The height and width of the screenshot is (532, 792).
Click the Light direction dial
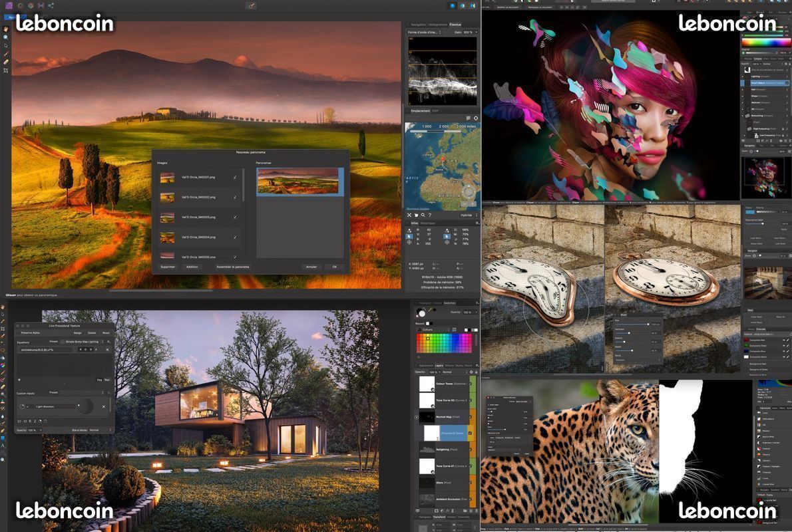click(85, 406)
